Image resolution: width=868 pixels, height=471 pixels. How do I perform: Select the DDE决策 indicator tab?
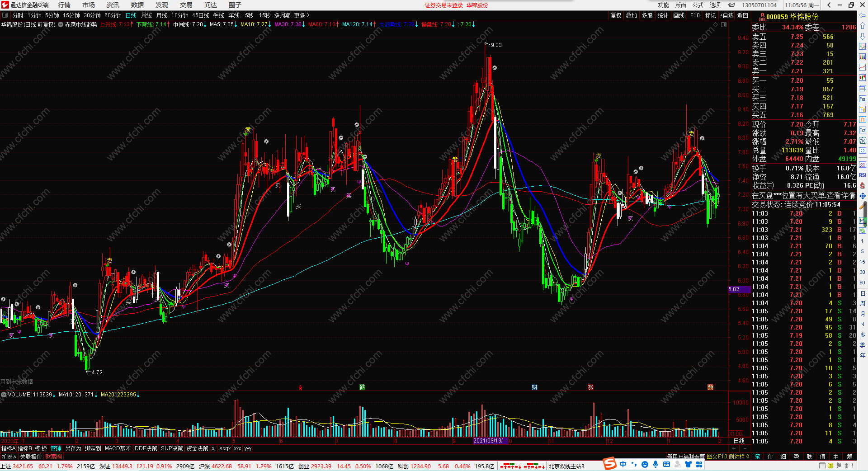[146, 448]
